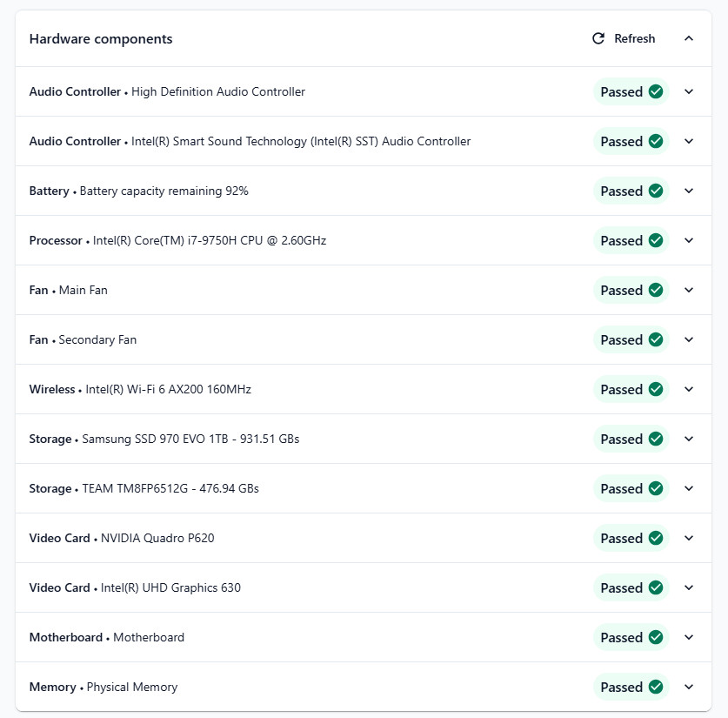Expand the NVIDIA Quadro P620 row
This screenshot has width=728, height=718.
(x=689, y=538)
